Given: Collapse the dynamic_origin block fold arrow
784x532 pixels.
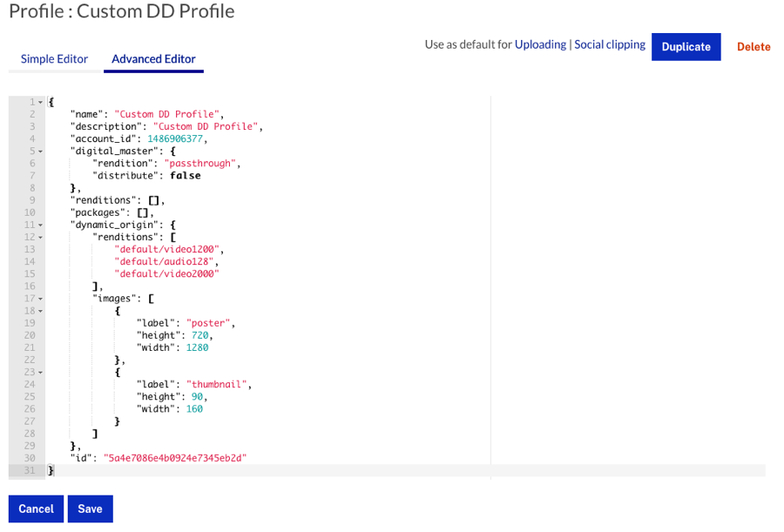Looking at the screenshot, I should click(40, 225).
